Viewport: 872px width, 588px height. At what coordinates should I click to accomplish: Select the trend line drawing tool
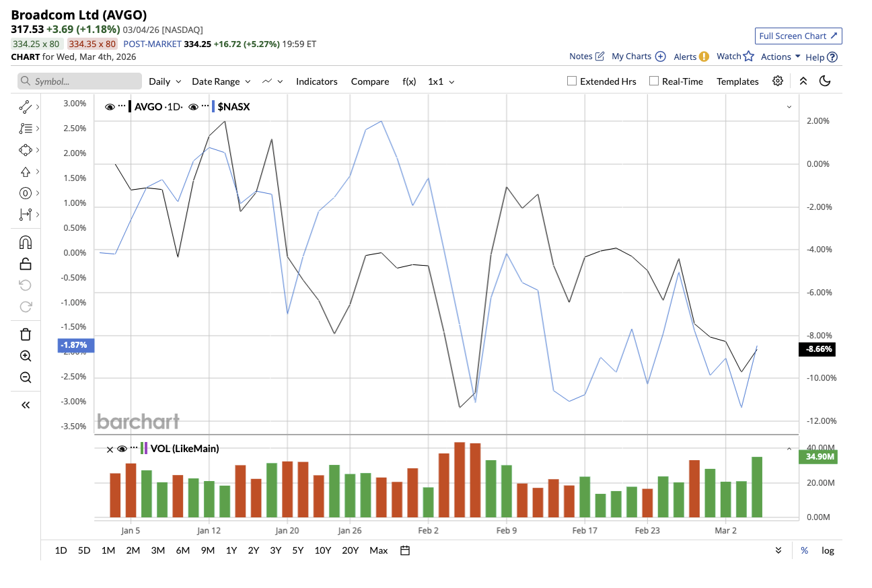(x=26, y=106)
